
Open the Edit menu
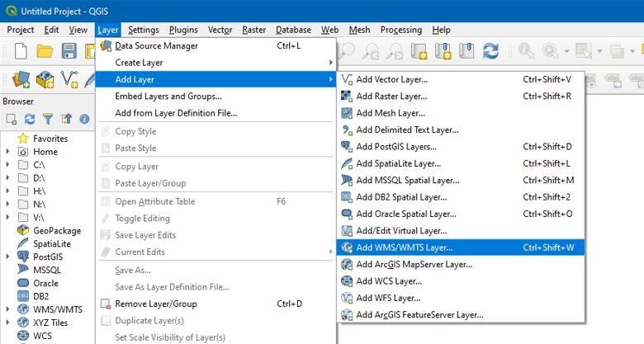(x=51, y=30)
